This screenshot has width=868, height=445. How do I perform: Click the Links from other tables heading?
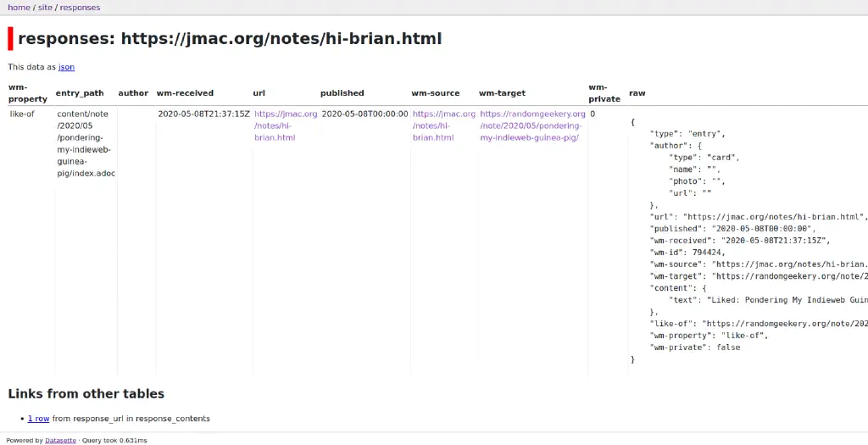pos(86,393)
